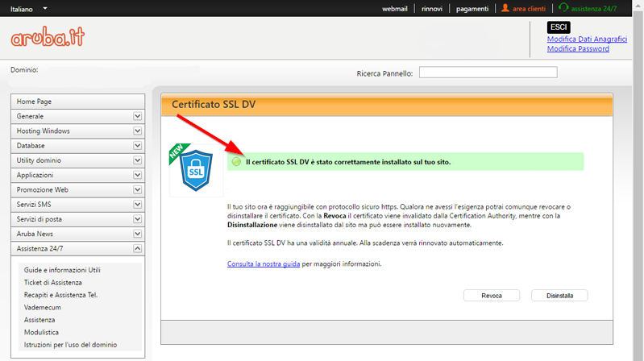Click the Disinstalla button
This screenshot has height=361, width=644.
coord(559,296)
